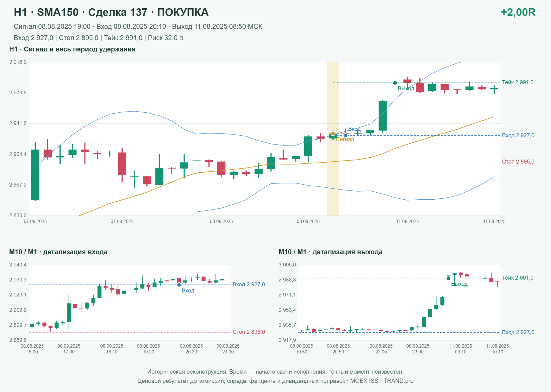Click the 19:50 time label under the exit chart
The width and height of the screenshot is (551, 392).
click(x=302, y=352)
